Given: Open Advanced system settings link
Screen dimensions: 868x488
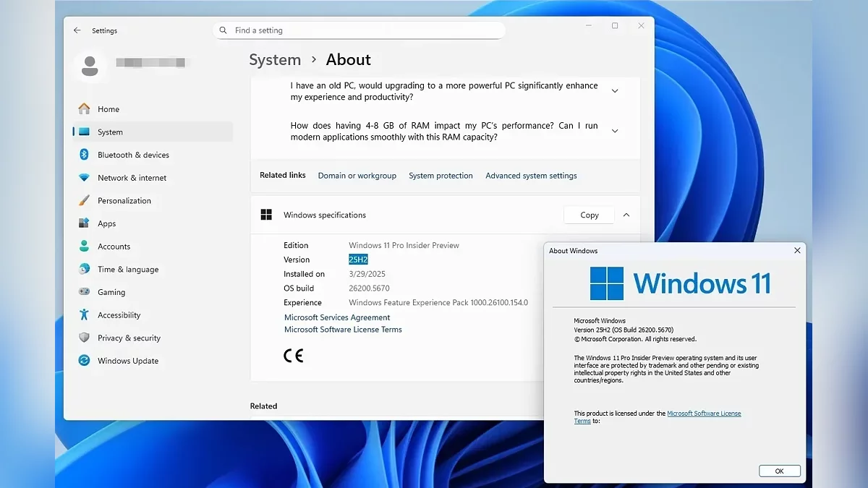Looking at the screenshot, I should [x=531, y=176].
